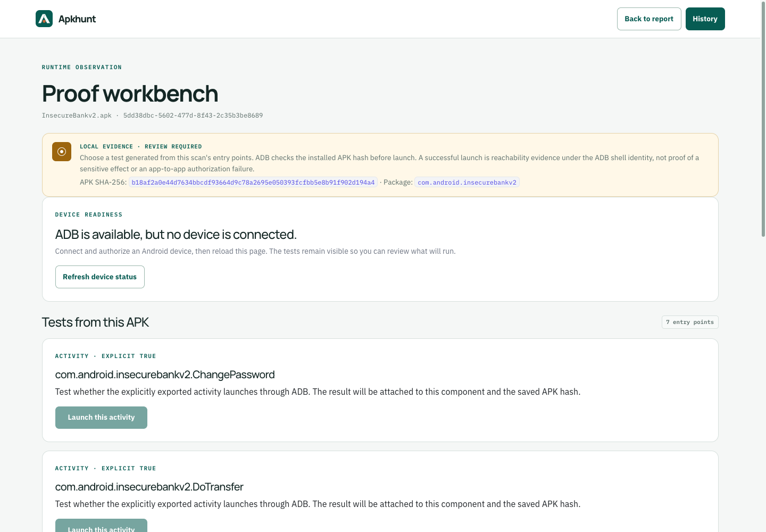Select the APK SHA-256 hash value
The height and width of the screenshot is (532, 766).
click(x=253, y=182)
